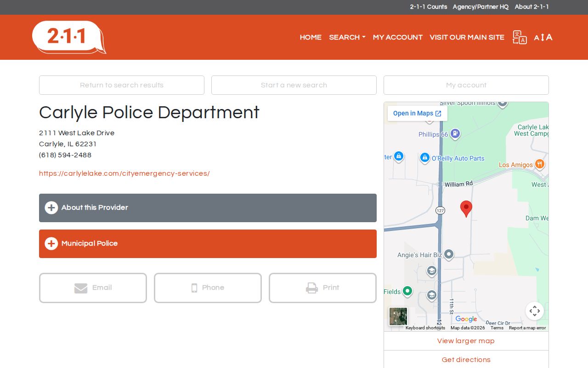
Task: Click the text size adjust icon
Action: [x=543, y=37]
